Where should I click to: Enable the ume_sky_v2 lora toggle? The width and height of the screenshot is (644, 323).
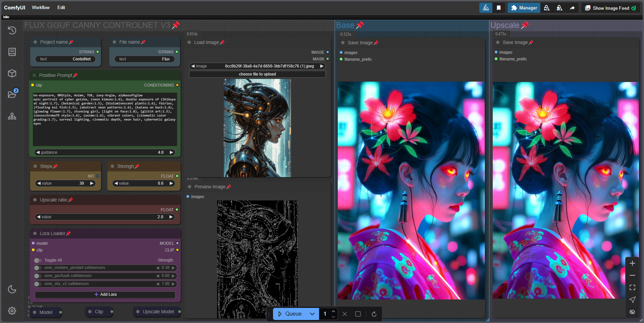38,284
